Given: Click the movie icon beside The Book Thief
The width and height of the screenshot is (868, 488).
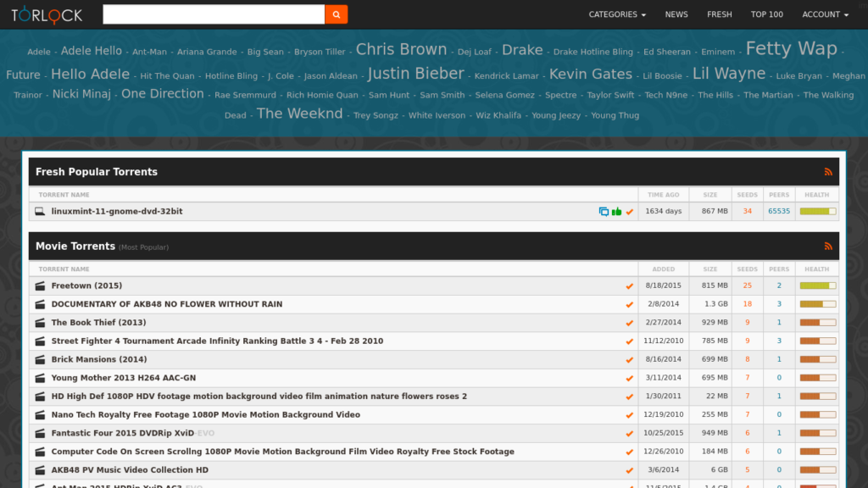Looking at the screenshot, I should click(39, 323).
